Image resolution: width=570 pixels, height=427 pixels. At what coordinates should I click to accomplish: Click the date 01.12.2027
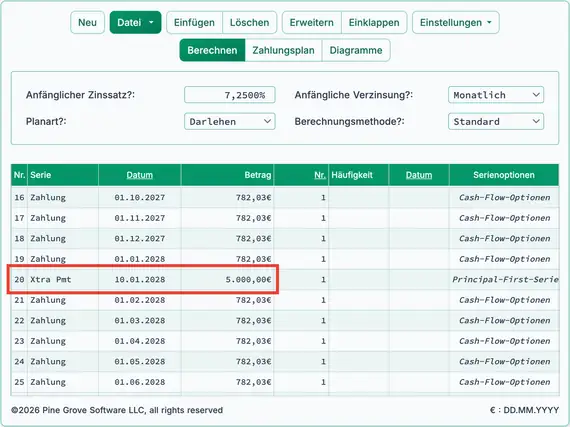[140, 238]
